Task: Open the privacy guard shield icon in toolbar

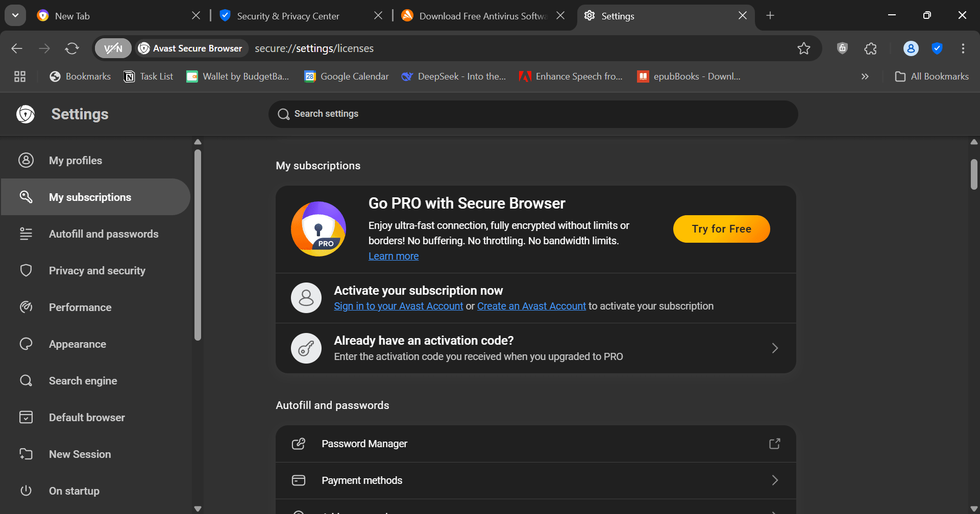Action: (842, 48)
